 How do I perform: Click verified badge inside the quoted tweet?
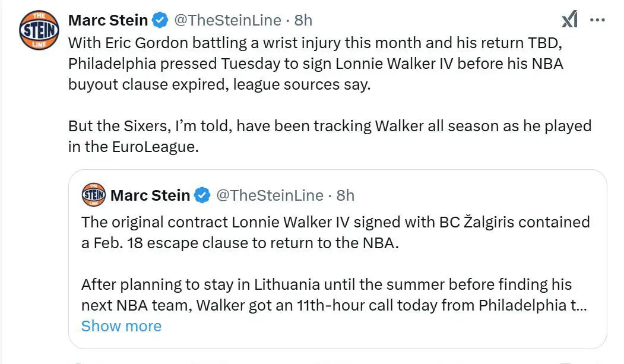click(x=202, y=195)
